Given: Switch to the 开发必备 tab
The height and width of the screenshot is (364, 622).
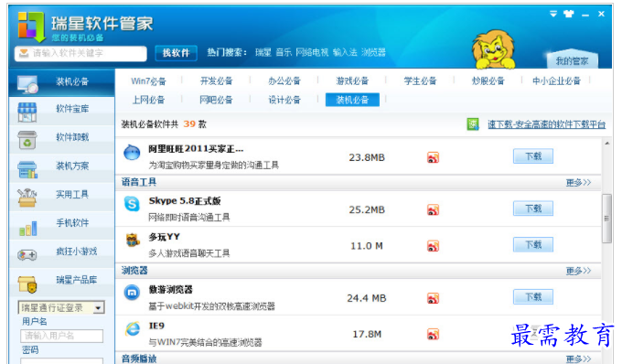Looking at the screenshot, I should [216, 81].
